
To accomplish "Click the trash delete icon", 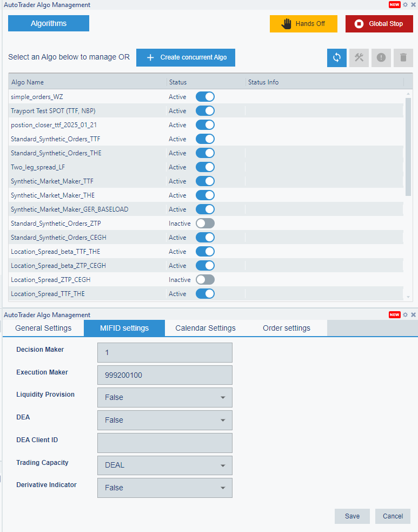I will coord(403,57).
